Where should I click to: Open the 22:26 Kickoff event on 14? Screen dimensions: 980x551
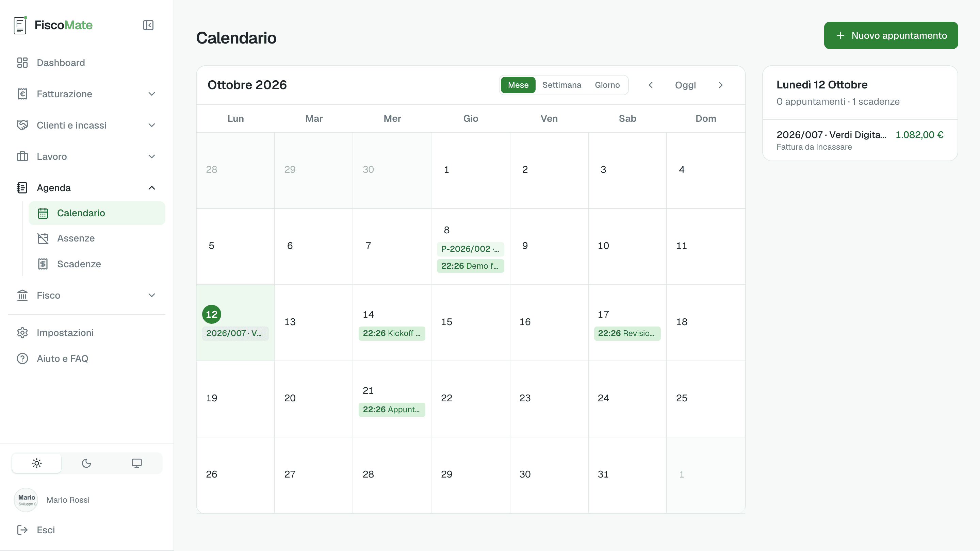click(x=391, y=333)
